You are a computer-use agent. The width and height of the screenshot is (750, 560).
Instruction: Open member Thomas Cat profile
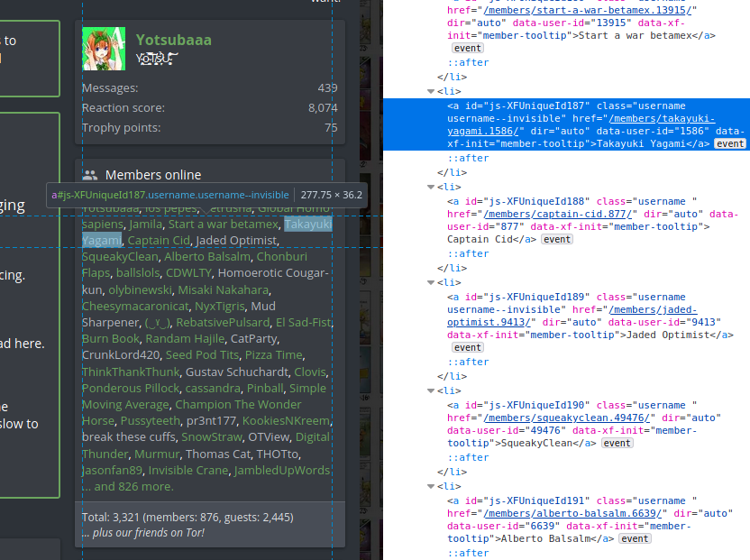tap(217, 454)
